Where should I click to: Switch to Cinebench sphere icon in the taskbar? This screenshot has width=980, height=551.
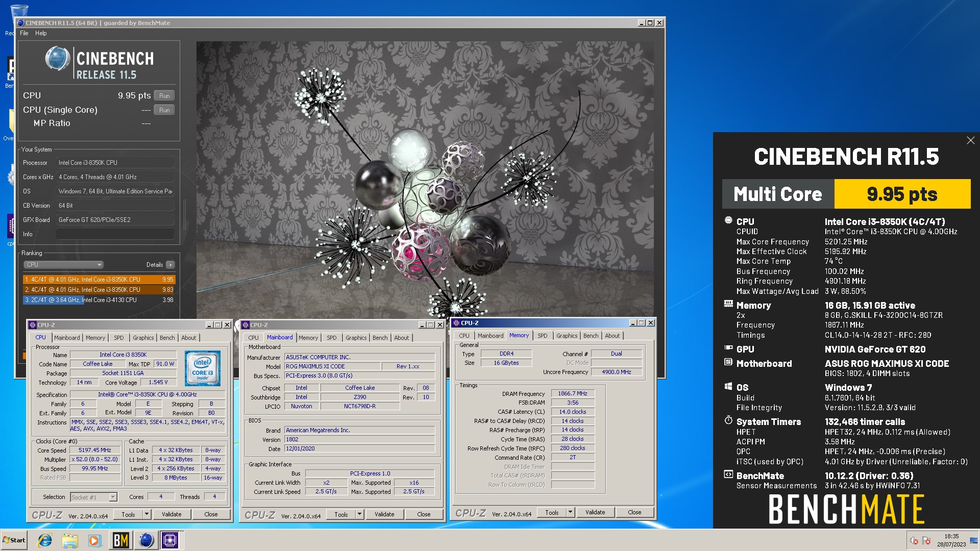coord(146,540)
